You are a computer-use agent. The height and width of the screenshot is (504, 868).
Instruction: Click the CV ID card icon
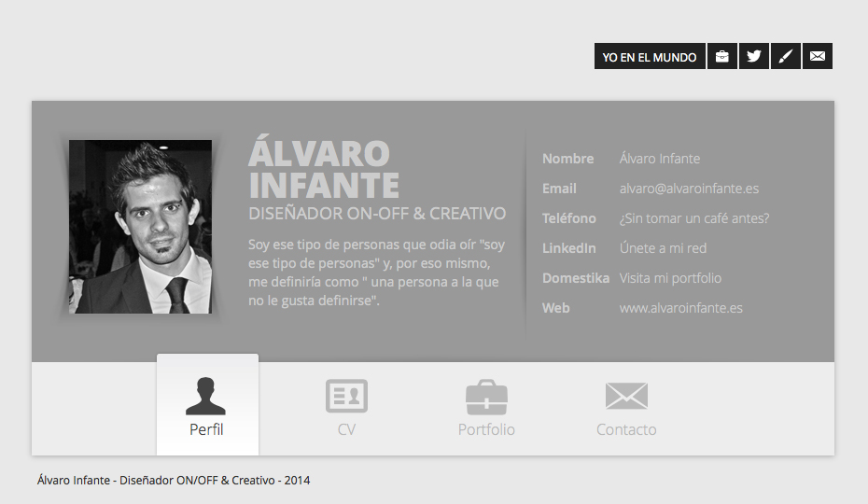346,396
